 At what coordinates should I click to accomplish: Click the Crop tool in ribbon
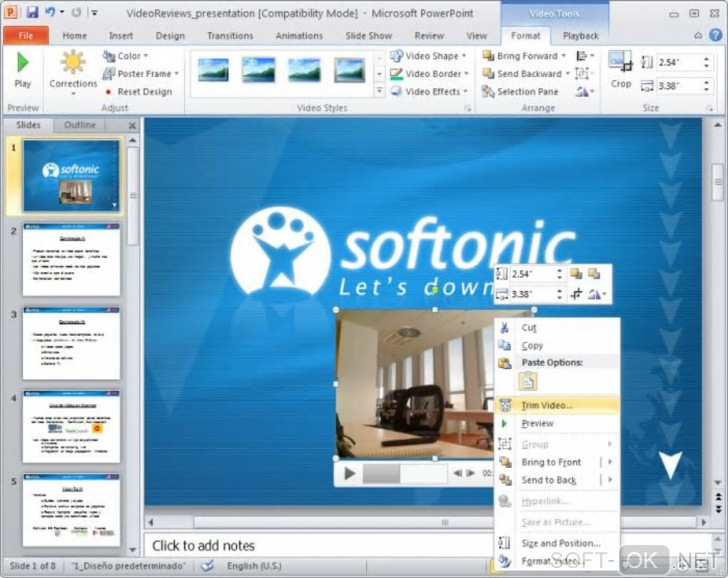pyautogui.click(x=621, y=70)
